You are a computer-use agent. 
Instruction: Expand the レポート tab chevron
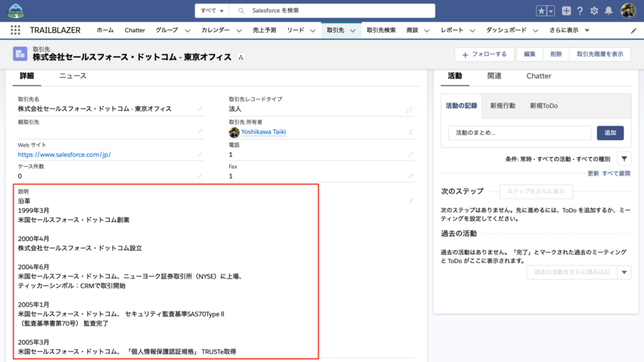tap(472, 31)
